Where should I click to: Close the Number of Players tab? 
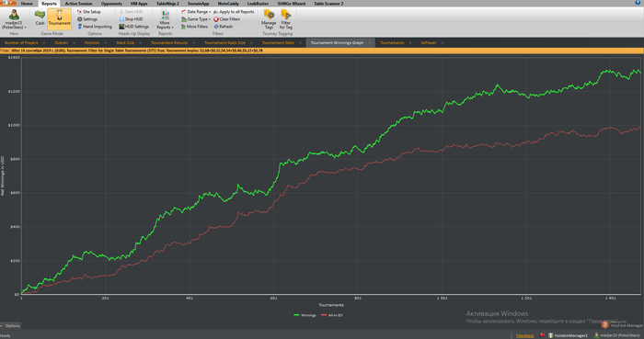point(44,42)
